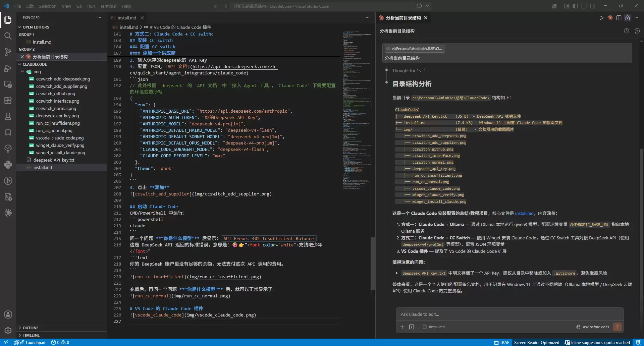Click the editor minimap
The width and height of the screenshot is (644, 346).
[357, 109]
